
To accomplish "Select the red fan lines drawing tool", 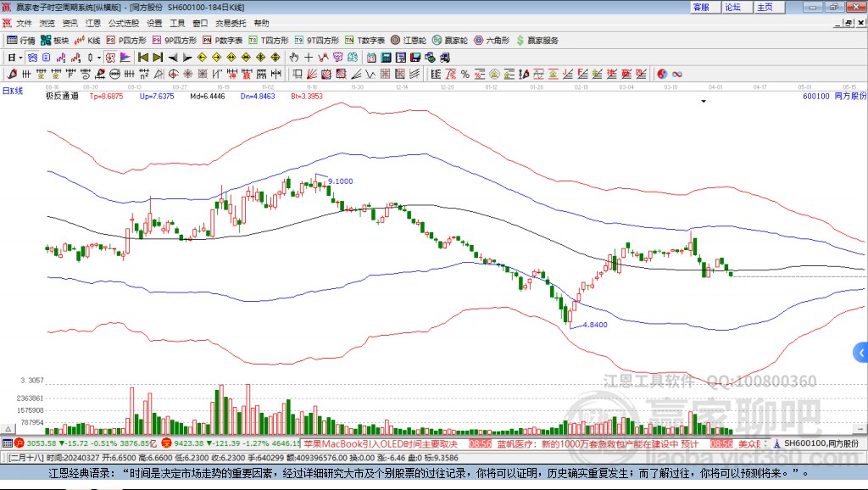I will 312,75.
